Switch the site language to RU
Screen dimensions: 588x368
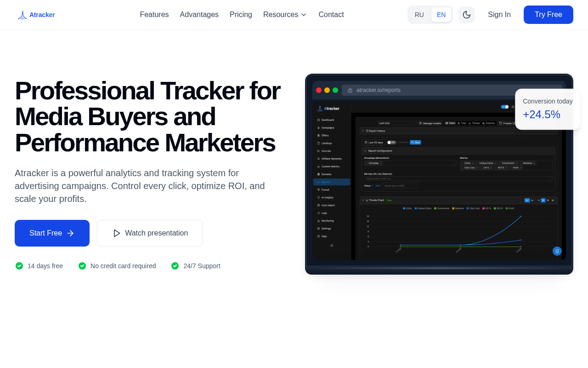pos(419,15)
